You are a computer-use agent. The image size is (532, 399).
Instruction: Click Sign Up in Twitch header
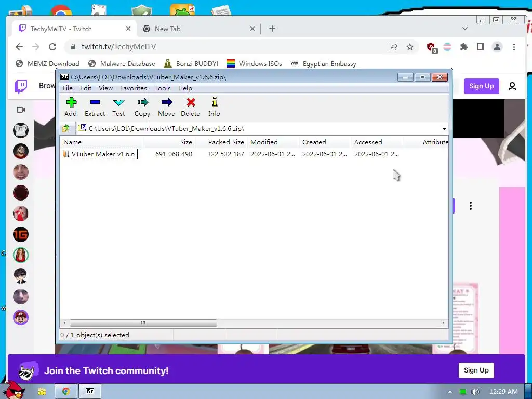[x=482, y=86]
